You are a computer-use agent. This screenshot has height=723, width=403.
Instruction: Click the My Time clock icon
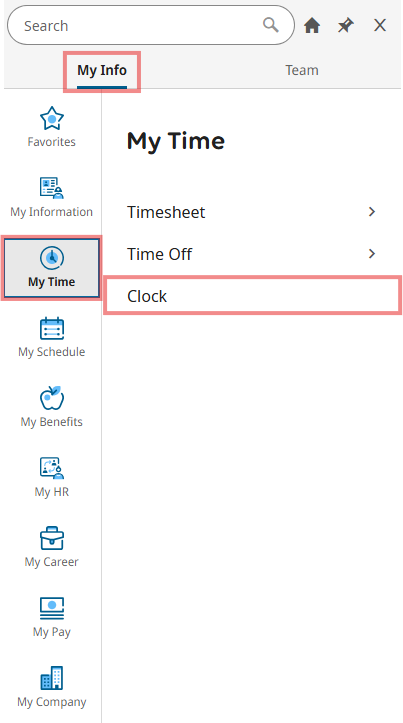[x=52, y=258]
